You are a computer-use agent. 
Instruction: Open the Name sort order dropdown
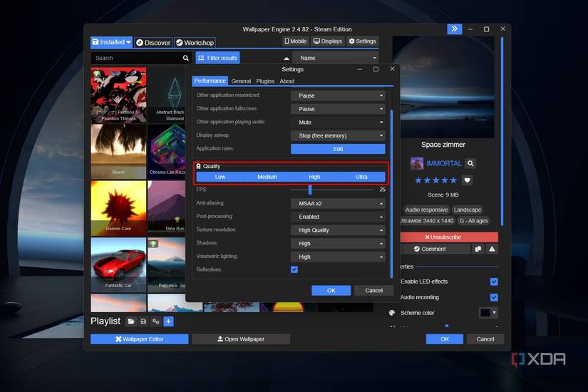coord(334,58)
